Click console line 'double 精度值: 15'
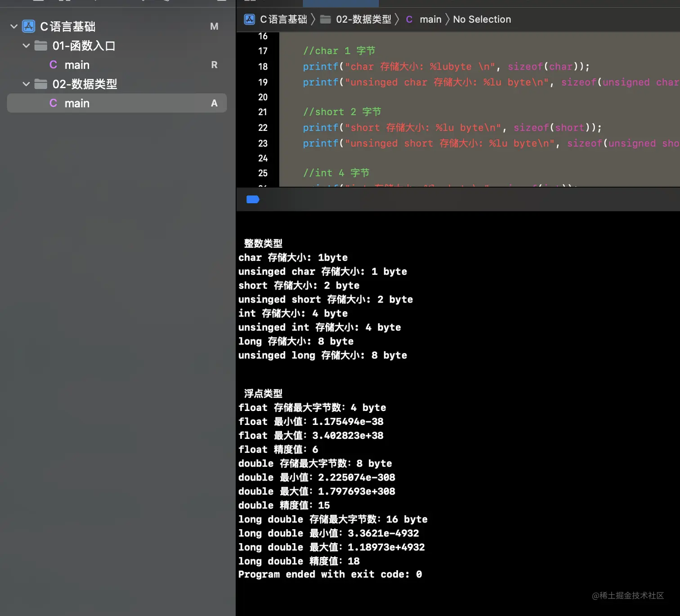The image size is (680, 616). point(284,505)
